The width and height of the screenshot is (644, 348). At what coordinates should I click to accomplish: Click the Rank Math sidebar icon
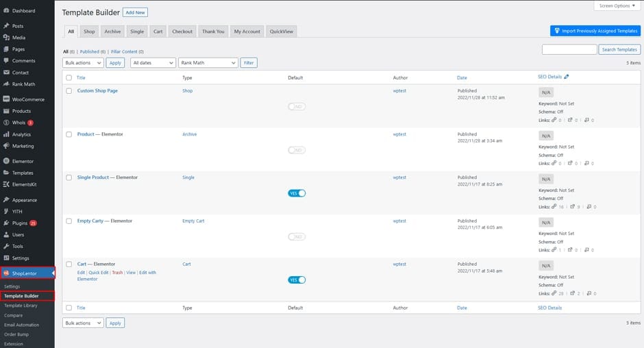pyautogui.click(x=6, y=84)
